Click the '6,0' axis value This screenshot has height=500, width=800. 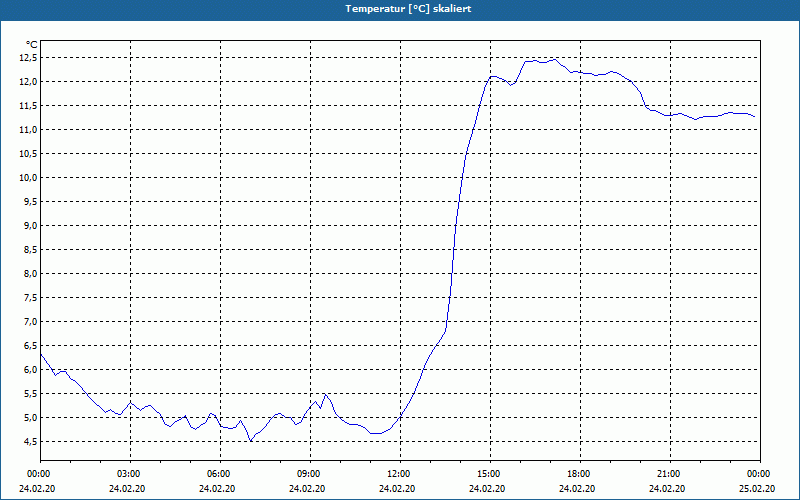(x=30, y=369)
